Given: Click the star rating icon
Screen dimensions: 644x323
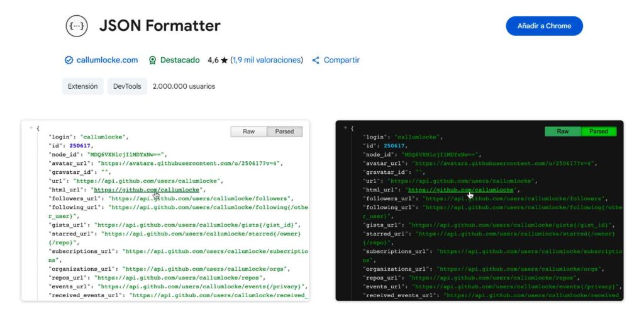Looking at the screenshot, I should (225, 60).
